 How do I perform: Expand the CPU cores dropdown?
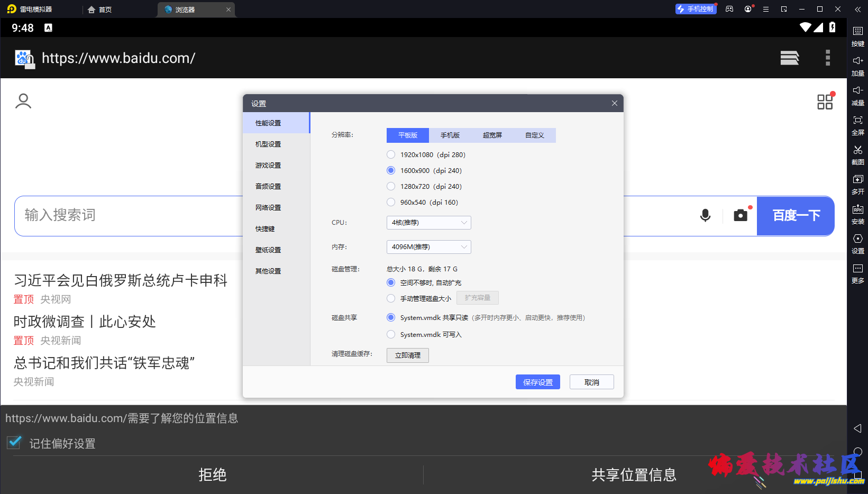point(428,223)
